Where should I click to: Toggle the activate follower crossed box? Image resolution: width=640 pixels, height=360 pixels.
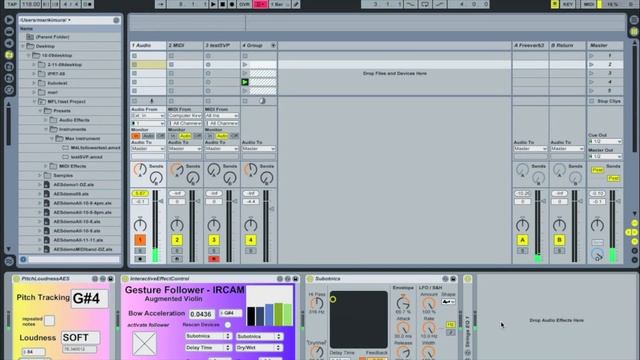coord(144,343)
